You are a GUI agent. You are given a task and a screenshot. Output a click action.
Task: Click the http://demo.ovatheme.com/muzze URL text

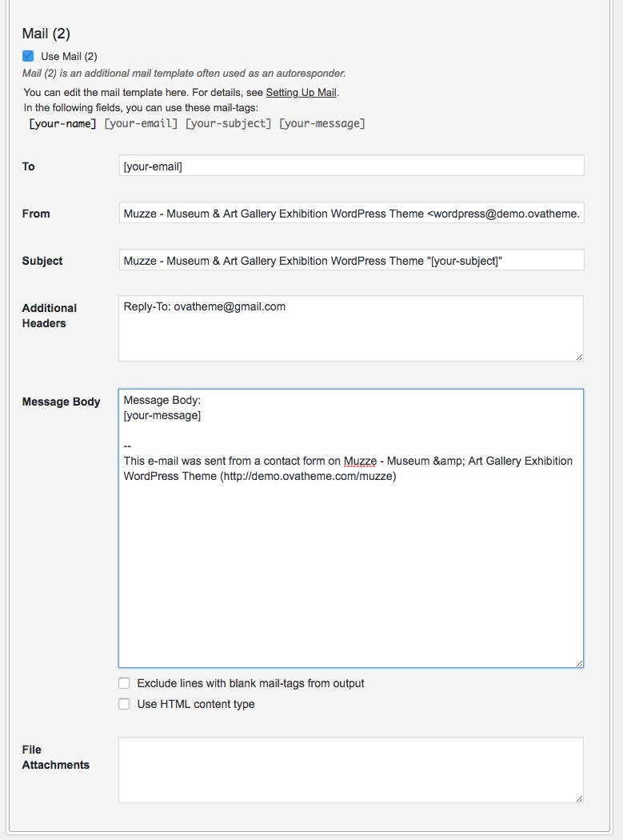pyautogui.click(x=308, y=476)
